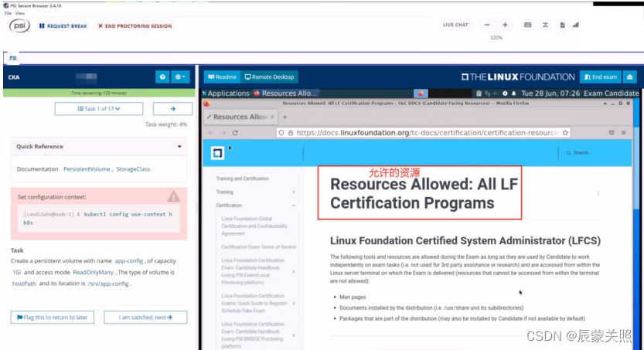
Task: Check the signal strength icon
Action: 576,25
